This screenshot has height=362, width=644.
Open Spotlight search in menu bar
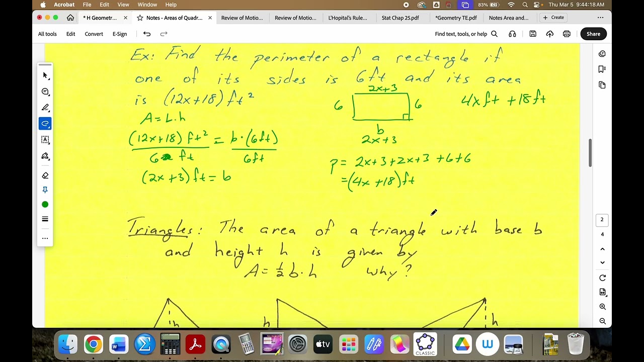525,5
